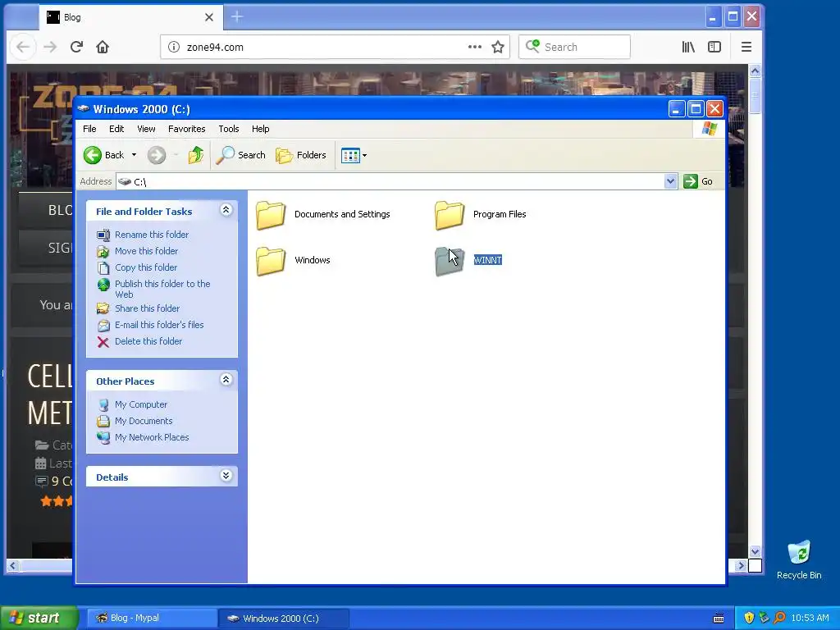Reload the page in the Mypal browser
840x630 pixels.
coord(76,47)
